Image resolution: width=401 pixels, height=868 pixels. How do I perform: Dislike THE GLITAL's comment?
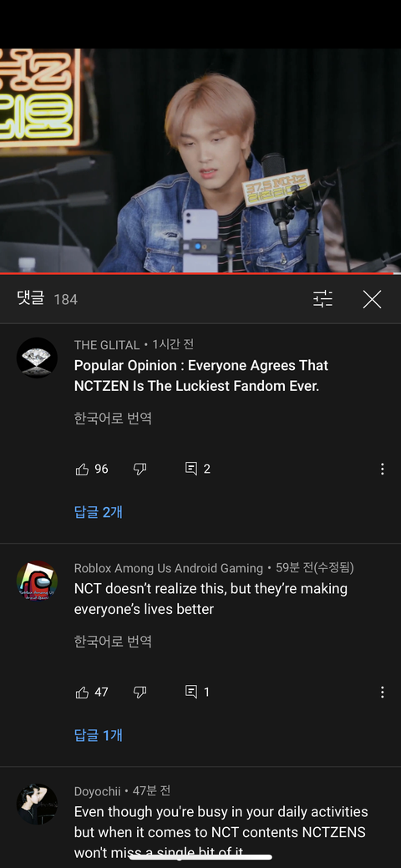point(140,470)
